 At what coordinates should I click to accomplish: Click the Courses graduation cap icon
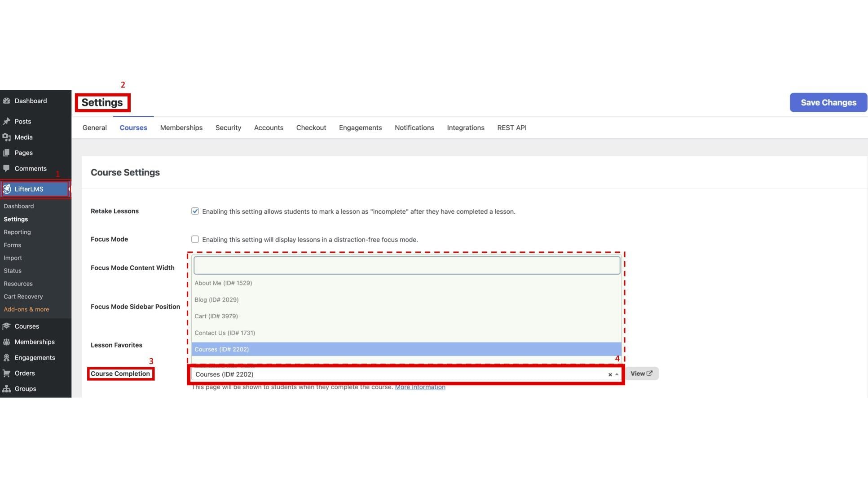coord(7,326)
